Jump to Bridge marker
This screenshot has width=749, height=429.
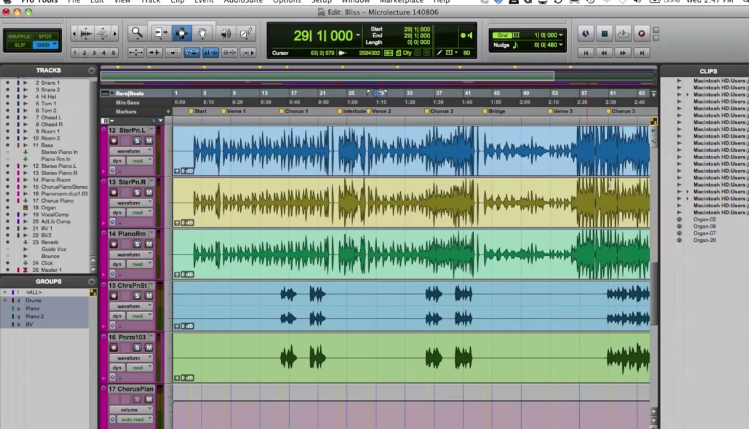tap(494, 111)
